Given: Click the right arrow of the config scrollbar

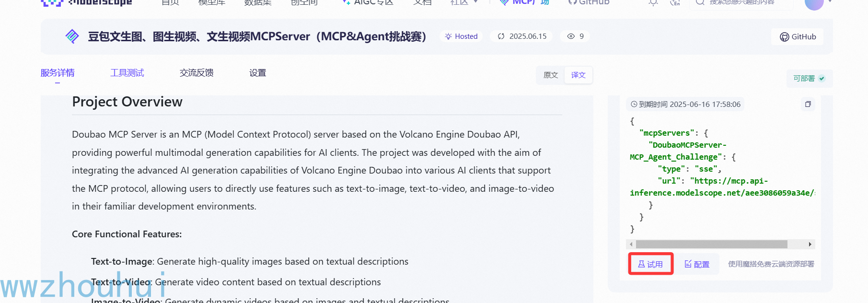Looking at the screenshot, I should pyautogui.click(x=810, y=245).
